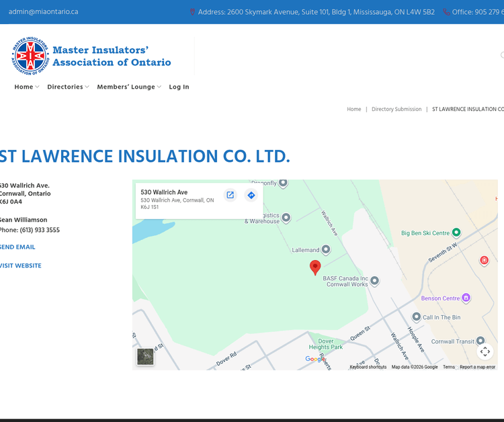
Task: Open map in larger view icon
Action: 230,195
